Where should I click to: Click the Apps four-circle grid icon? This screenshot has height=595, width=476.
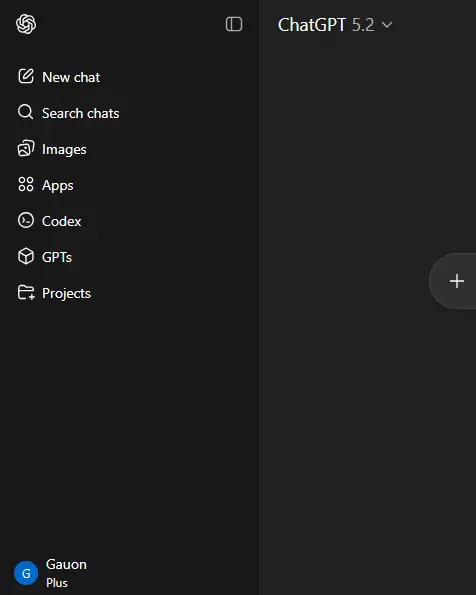coord(26,184)
